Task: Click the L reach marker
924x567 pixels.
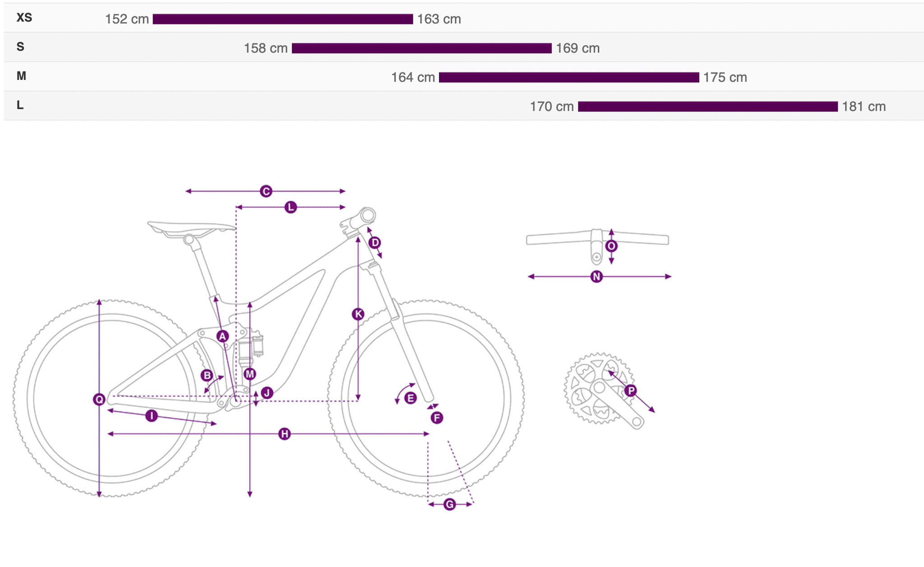Action: pyautogui.click(x=291, y=207)
